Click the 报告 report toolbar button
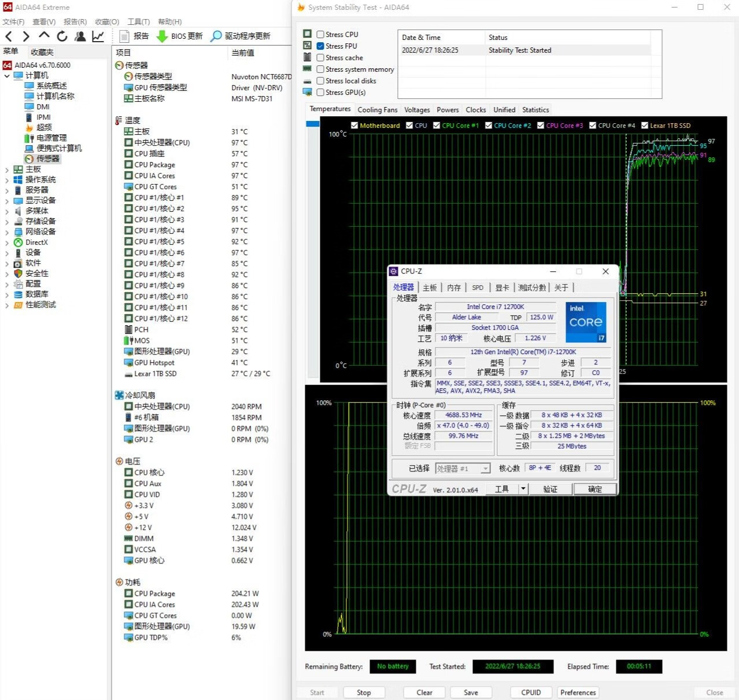The image size is (739, 700). point(134,36)
